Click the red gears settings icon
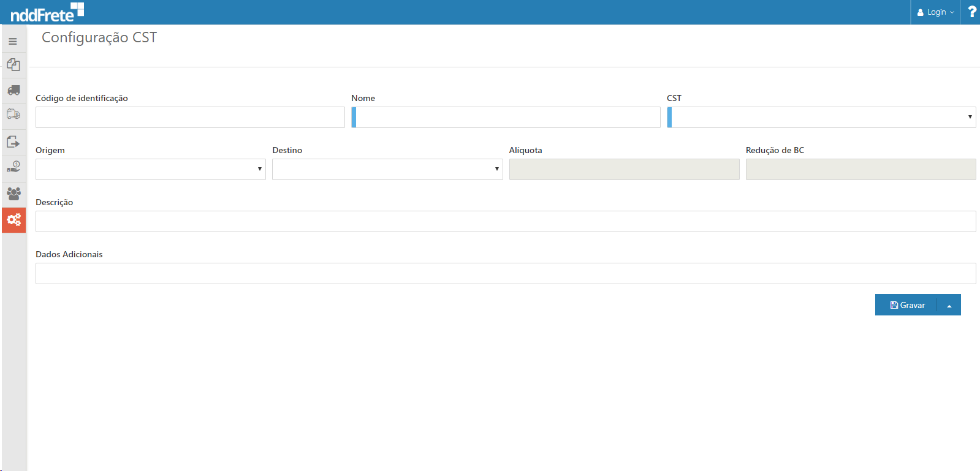980x471 pixels. (13, 219)
